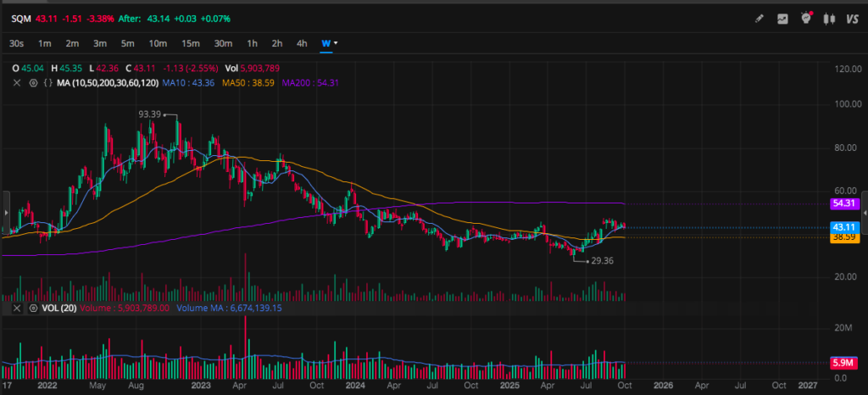Switch to the 30s timeframe
Screen dimensions: 868x395
(x=16, y=42)
